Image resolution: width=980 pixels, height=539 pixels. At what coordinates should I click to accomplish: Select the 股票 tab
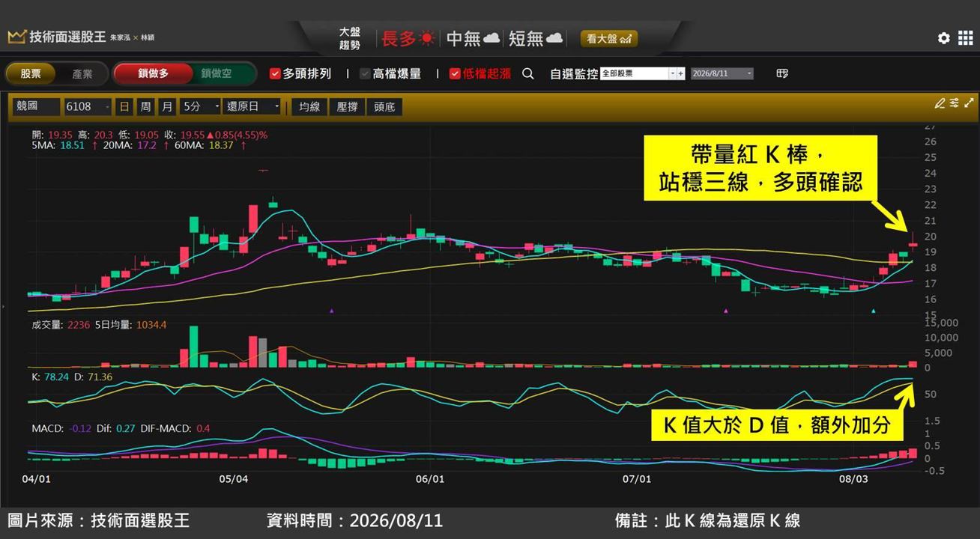click(31, 73)
